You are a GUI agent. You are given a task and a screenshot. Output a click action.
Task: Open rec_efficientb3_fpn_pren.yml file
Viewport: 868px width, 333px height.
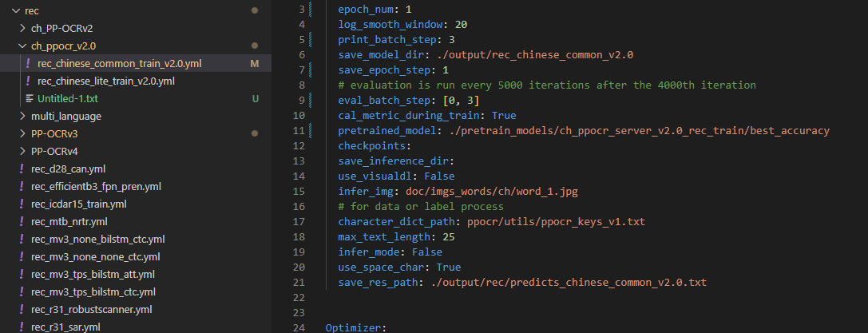pyautogui.click(x=96, y=186)
